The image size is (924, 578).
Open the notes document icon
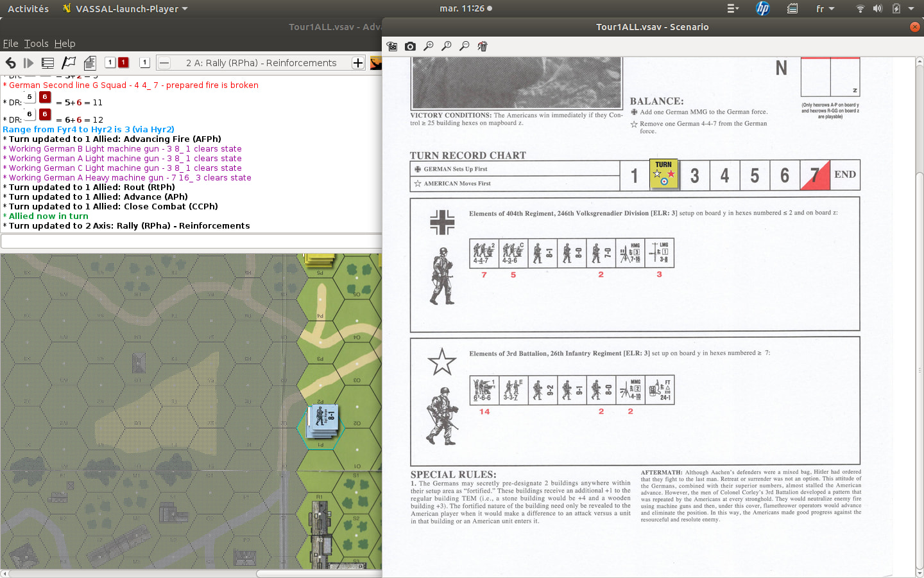pyautogui.click(x=90, y=63)
